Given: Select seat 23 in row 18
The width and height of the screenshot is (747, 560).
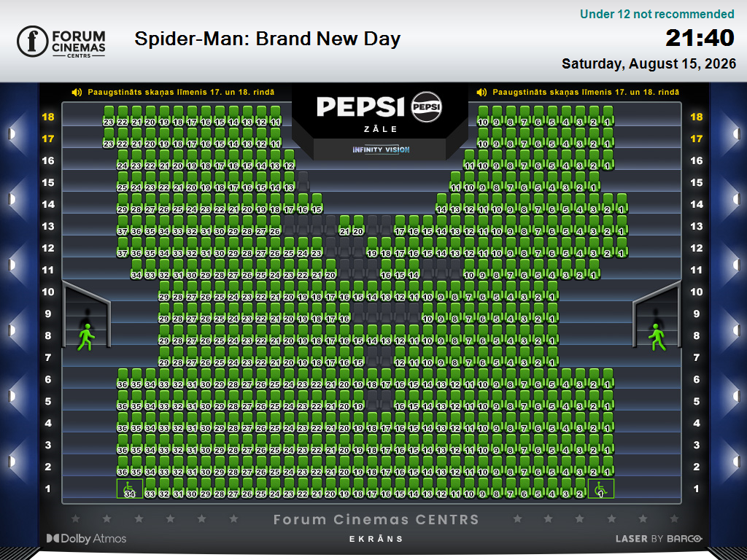Looking at the screenshot, I should point(109,116).
